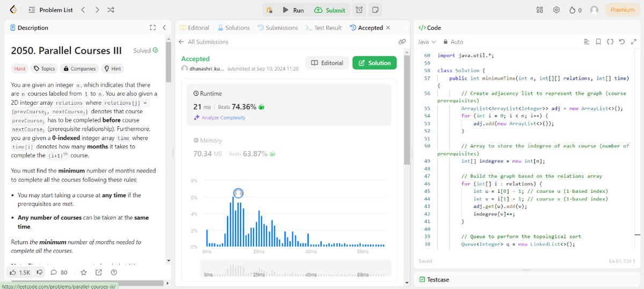Image resolution: width=644 pixels, height=289 pixels.
Task: Close the Accepted tab
Action: [388, 27]
